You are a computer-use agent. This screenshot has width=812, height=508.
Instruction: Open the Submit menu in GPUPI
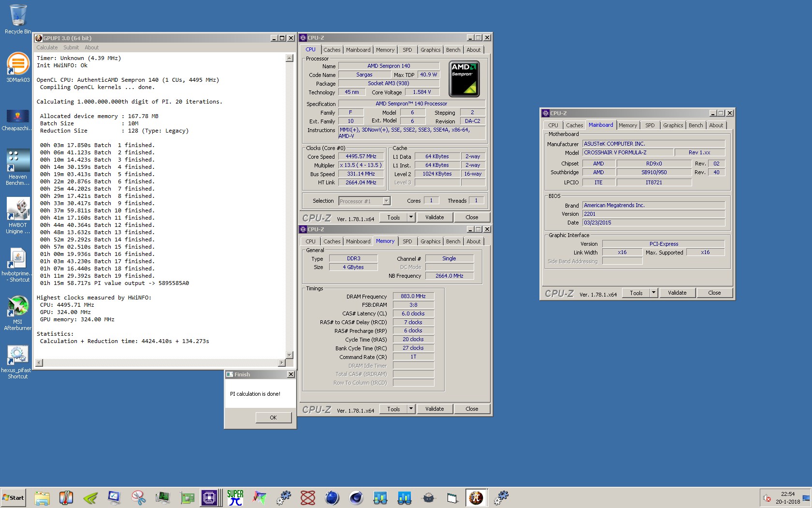[x=71, y=47]
